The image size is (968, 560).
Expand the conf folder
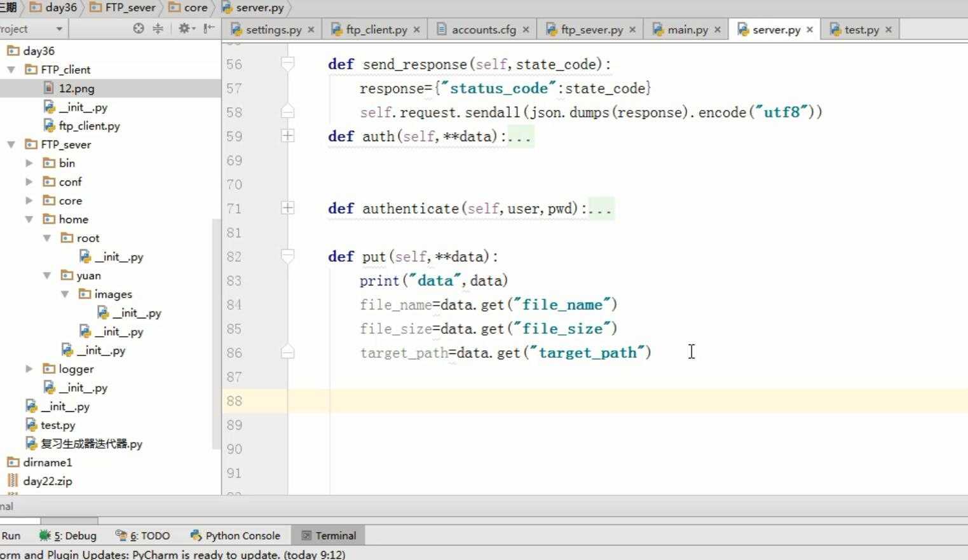[x=29, y=182]
